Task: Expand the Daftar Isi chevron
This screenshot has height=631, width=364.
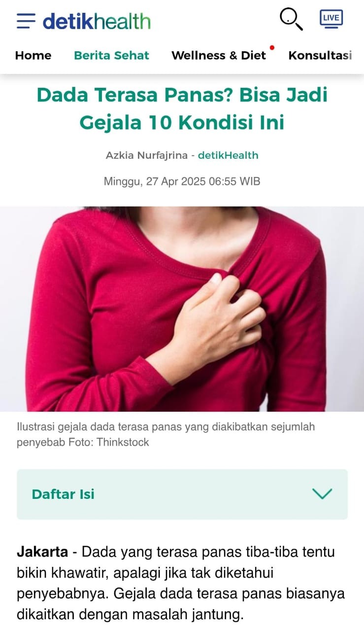Action: point(322,493)
